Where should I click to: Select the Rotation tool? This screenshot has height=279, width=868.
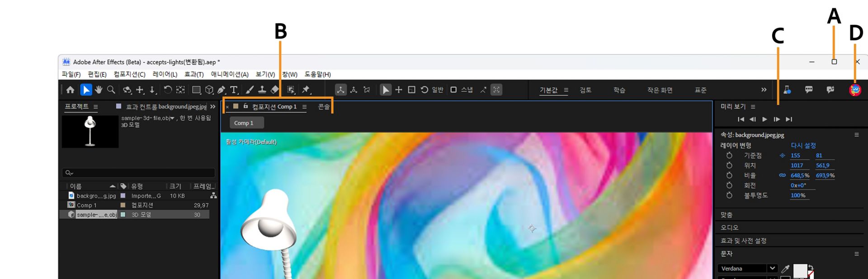[x=168, y=90]
